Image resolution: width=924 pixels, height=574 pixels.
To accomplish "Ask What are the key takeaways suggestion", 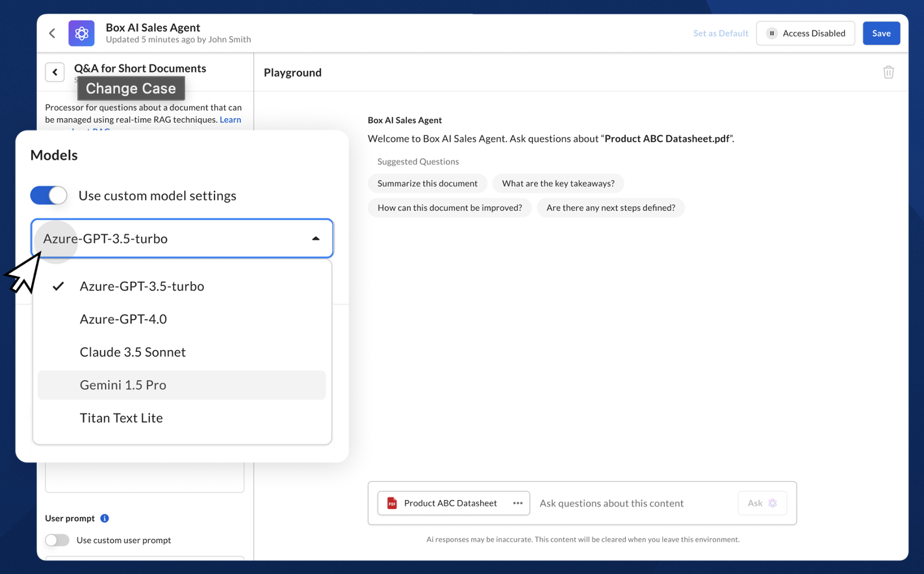I will 558,183.
